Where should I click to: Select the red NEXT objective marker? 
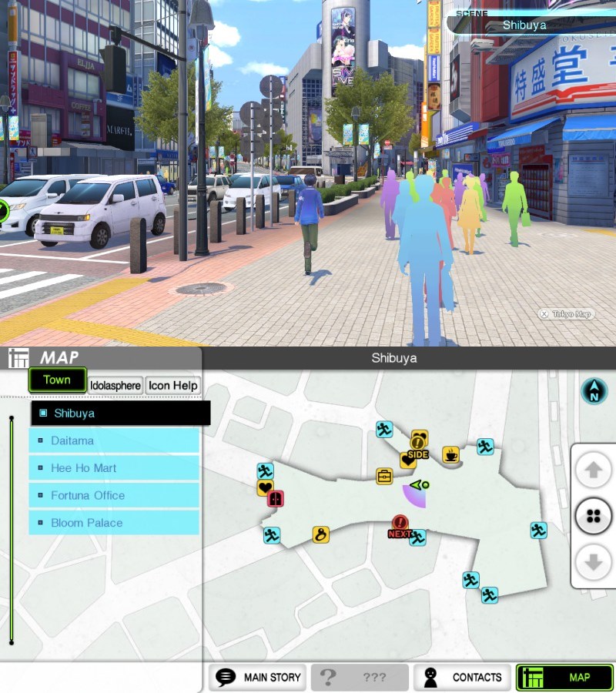coord(400,527)
